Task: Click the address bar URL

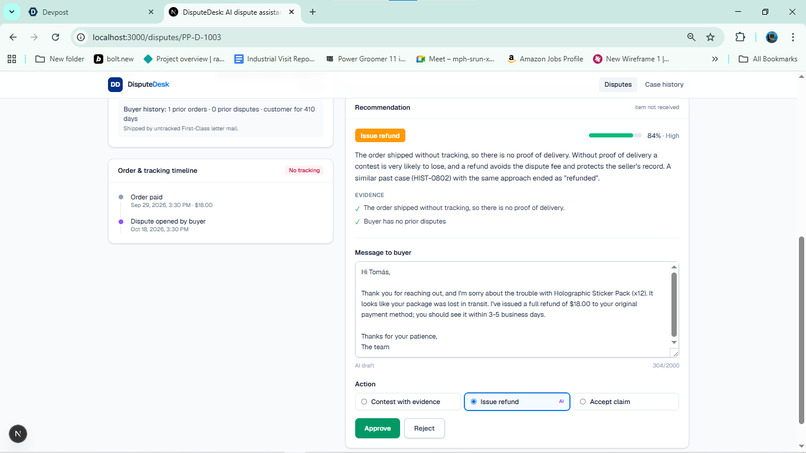Action: pos(157,37)
